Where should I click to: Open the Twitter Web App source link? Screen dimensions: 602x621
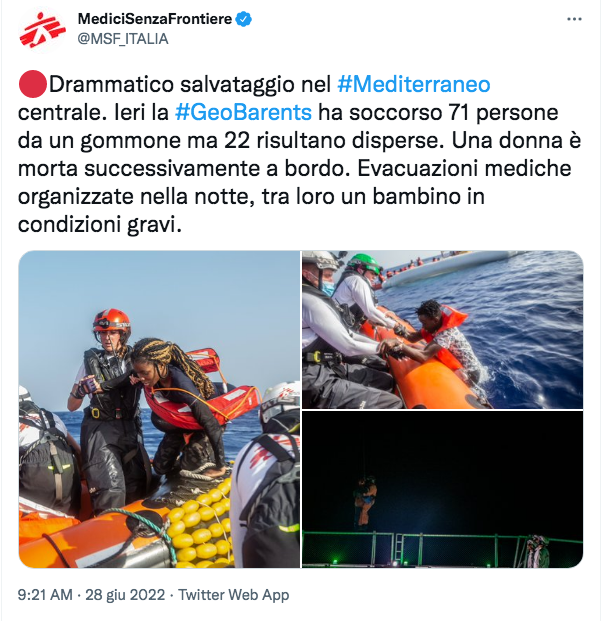(x=234, y=595)
